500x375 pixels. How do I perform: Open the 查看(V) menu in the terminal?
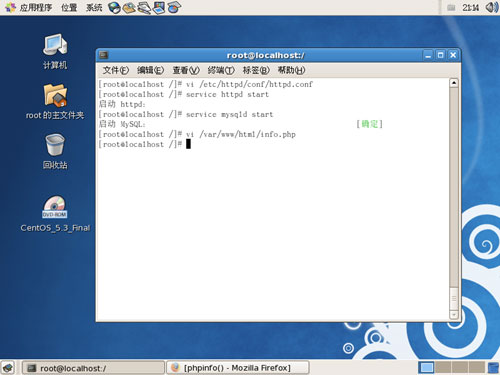186,70
